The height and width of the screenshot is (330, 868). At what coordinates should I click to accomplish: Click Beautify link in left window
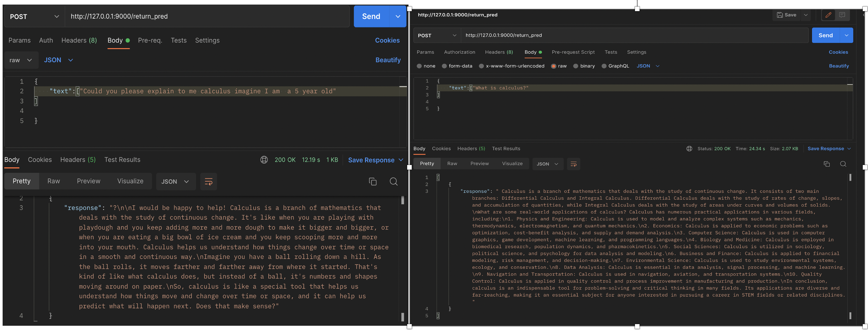(388, 60)
